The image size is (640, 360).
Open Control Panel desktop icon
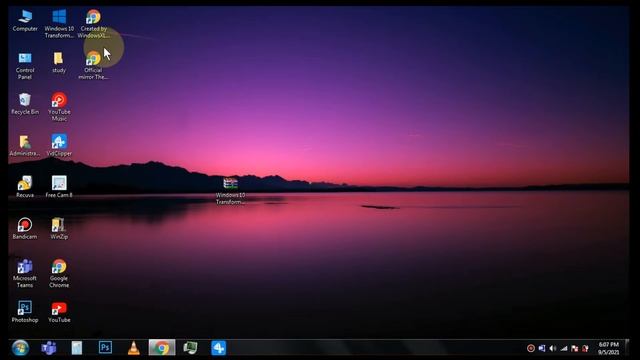(25, 66)
